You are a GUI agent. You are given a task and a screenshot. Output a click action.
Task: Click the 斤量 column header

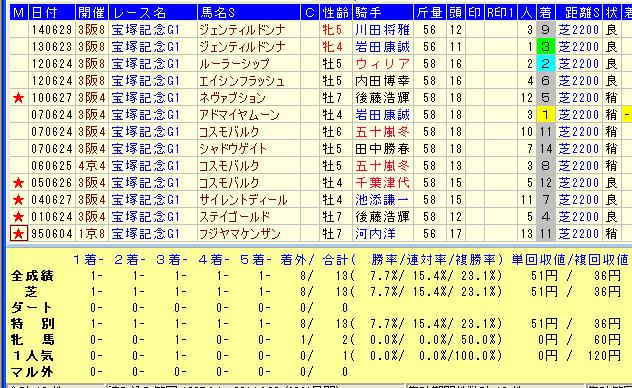coord(430,12)
